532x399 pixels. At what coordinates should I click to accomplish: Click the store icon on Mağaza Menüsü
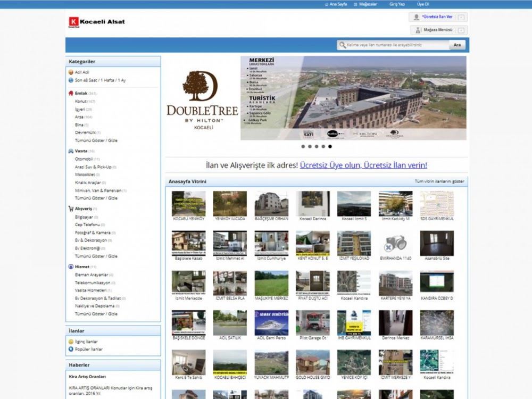tap(418, 30)
